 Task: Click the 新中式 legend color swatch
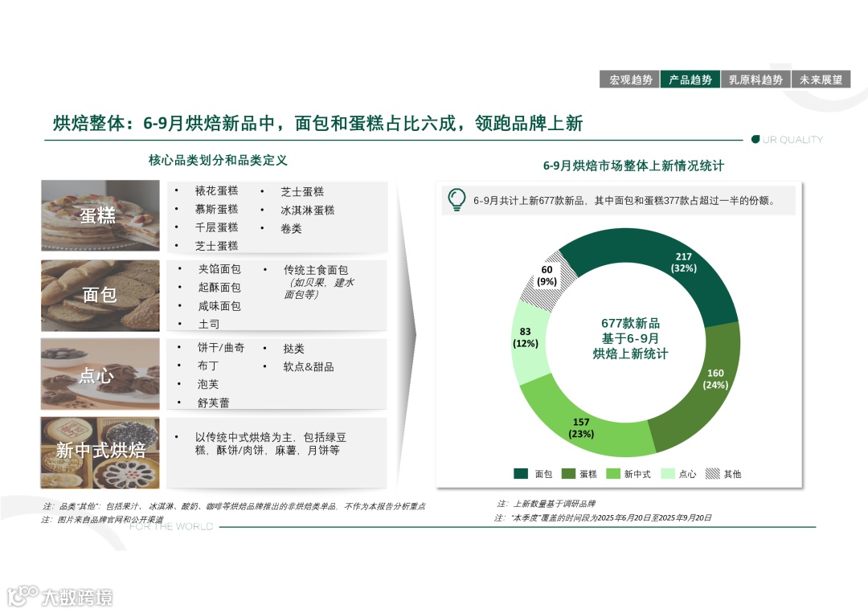pyautogui.click(x=612, y=473)
